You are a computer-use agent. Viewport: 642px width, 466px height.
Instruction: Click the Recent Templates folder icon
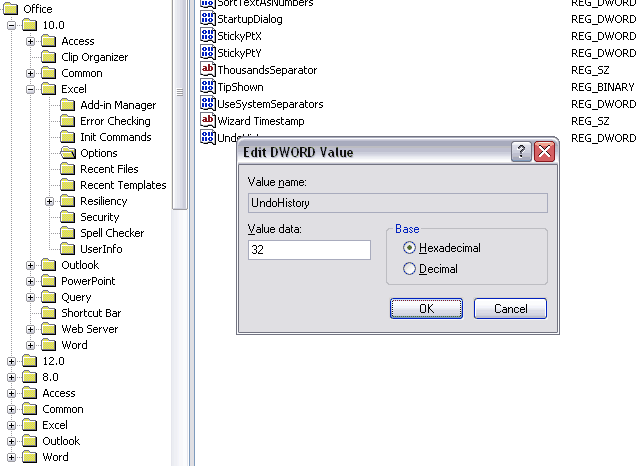[68, 185]
